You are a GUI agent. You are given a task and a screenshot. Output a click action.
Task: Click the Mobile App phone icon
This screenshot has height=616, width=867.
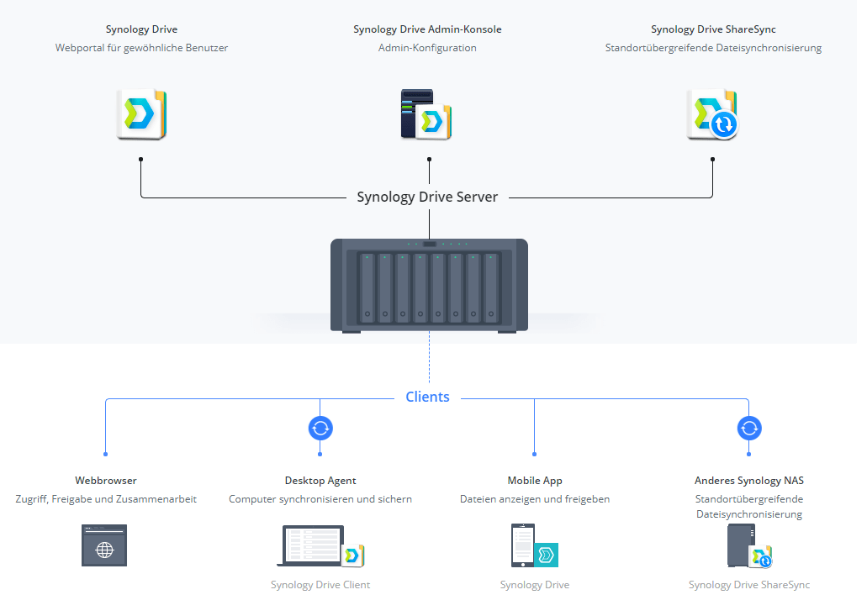click(535, 545)
